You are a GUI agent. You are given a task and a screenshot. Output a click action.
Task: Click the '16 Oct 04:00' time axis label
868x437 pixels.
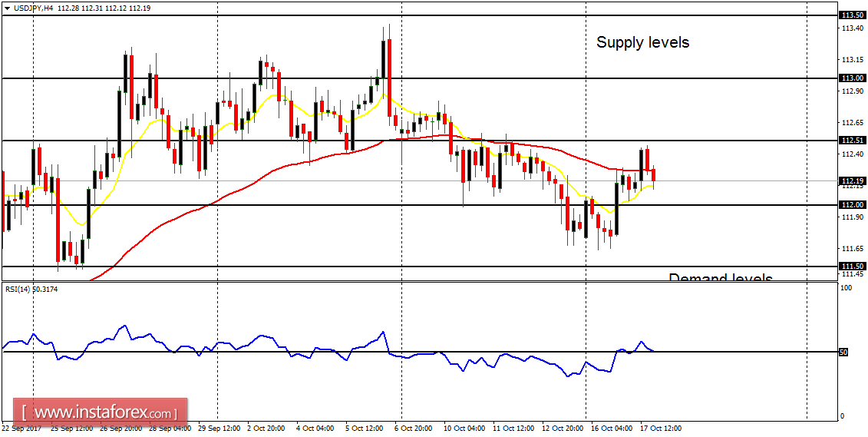612,429
